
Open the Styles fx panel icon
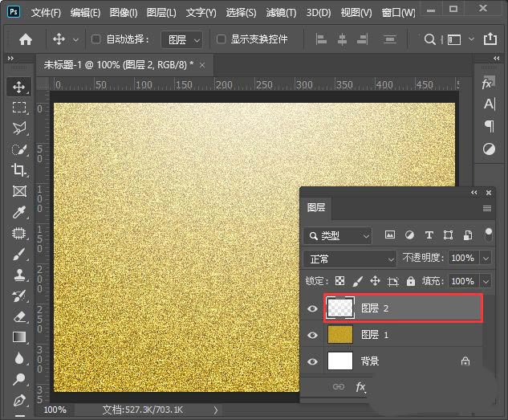[489, 84]
